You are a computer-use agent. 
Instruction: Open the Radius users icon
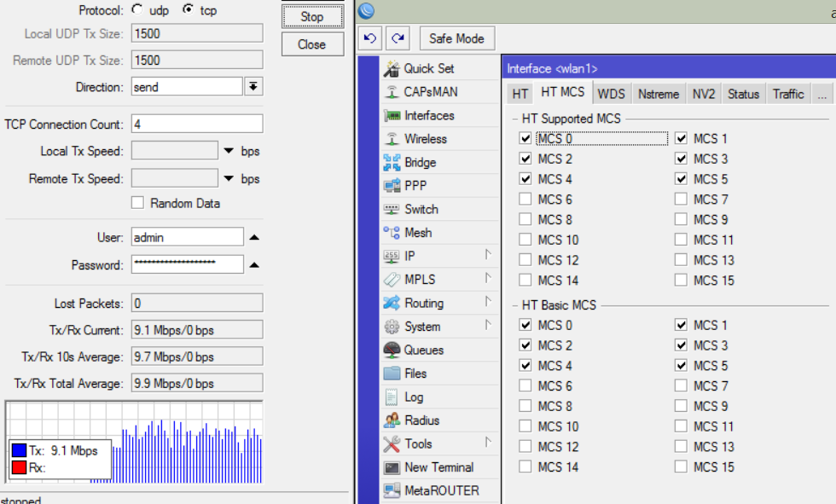pyautogui.click(x=392, y=420)
